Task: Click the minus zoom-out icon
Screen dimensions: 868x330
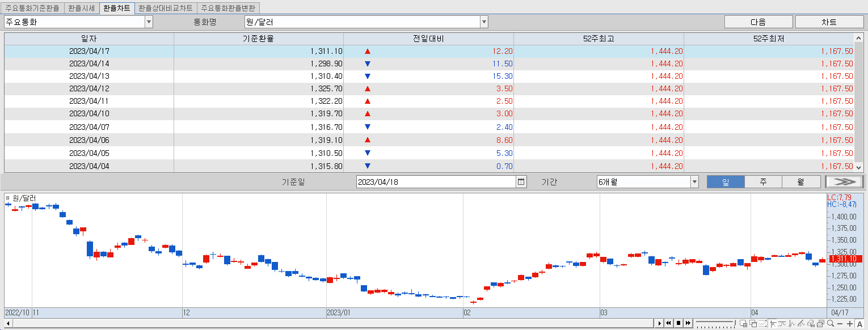Action: [840, 324]
